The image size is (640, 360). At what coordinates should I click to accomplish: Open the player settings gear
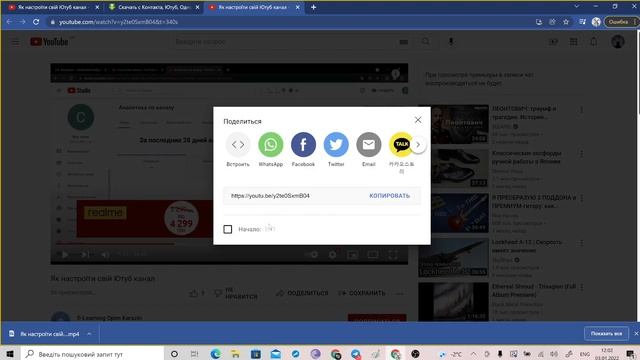333,255
